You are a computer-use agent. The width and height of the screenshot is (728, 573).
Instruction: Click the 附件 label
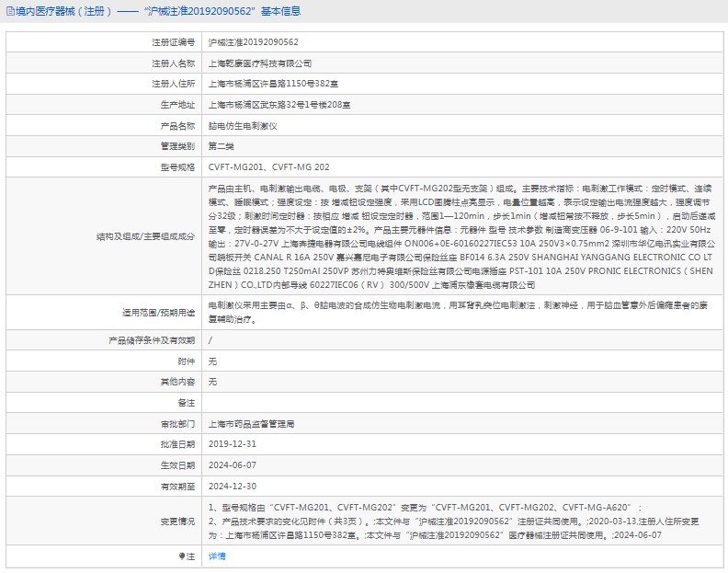[x=187, y=361]
